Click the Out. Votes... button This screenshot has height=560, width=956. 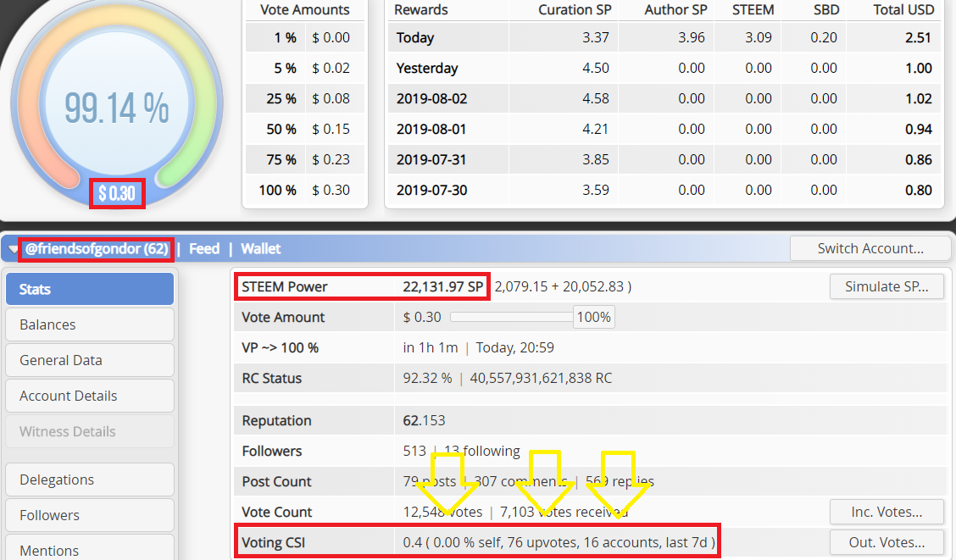pyautogui.click(x=887, y=542)
